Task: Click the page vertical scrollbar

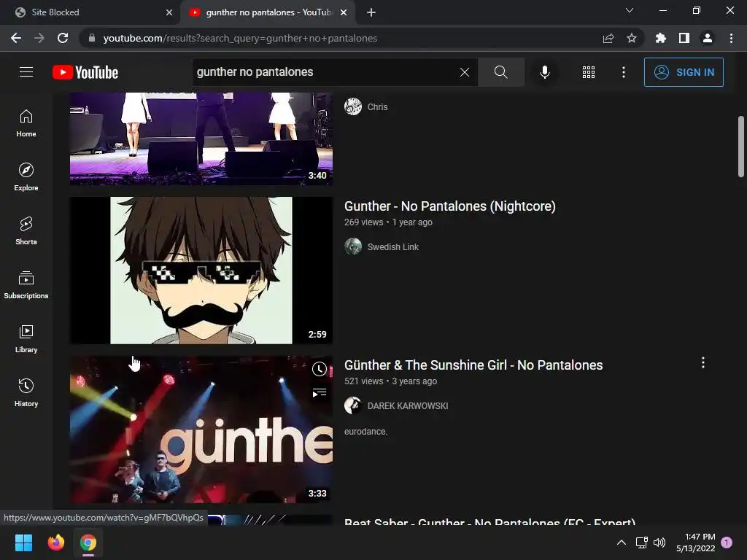Action: [741, 146]
